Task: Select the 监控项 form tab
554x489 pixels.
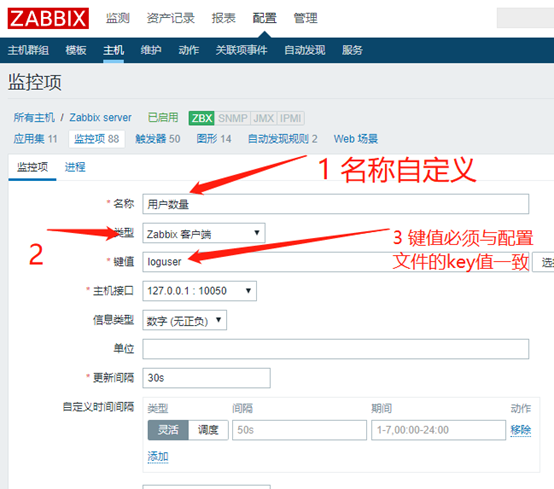Action: (33, 167)
